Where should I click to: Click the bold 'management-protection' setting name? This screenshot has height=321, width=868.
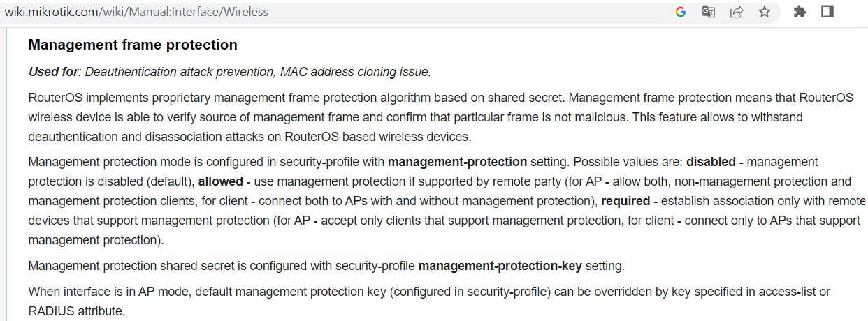(x=457, y=162)
